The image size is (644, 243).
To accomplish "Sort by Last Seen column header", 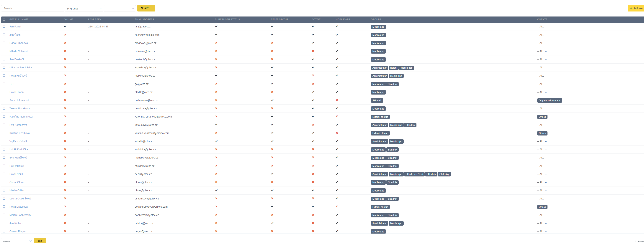I will pyautogui.click(x=95, y=19).
